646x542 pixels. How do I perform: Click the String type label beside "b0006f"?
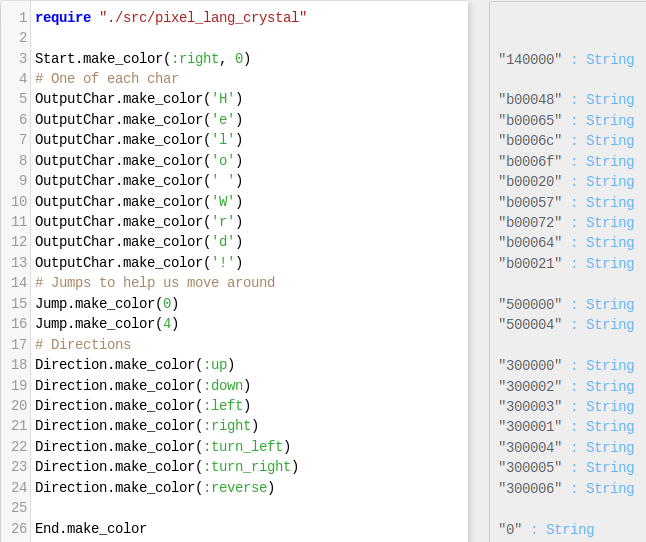(x=610, y=161)
